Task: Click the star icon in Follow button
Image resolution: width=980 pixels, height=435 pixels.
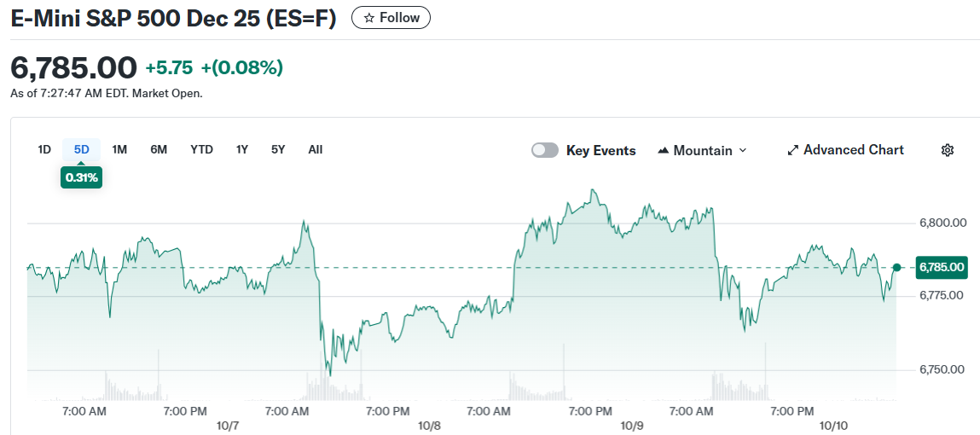Action: click(368, 18)
